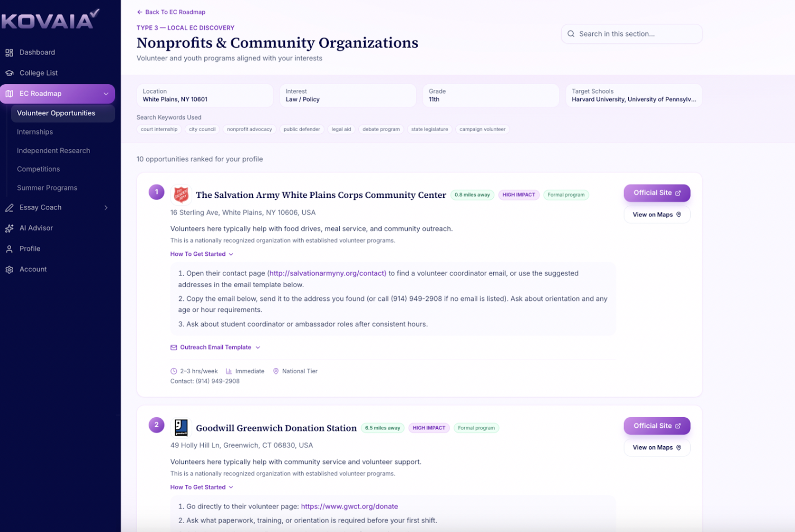Click the clock icon next to 2–3 hrs/week

pos(174,371)
